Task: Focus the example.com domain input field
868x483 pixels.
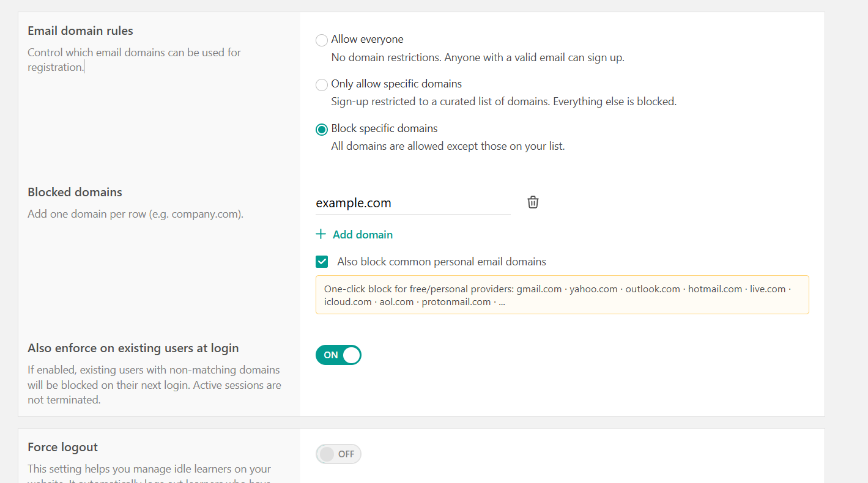Action: (x=413, y=203)
